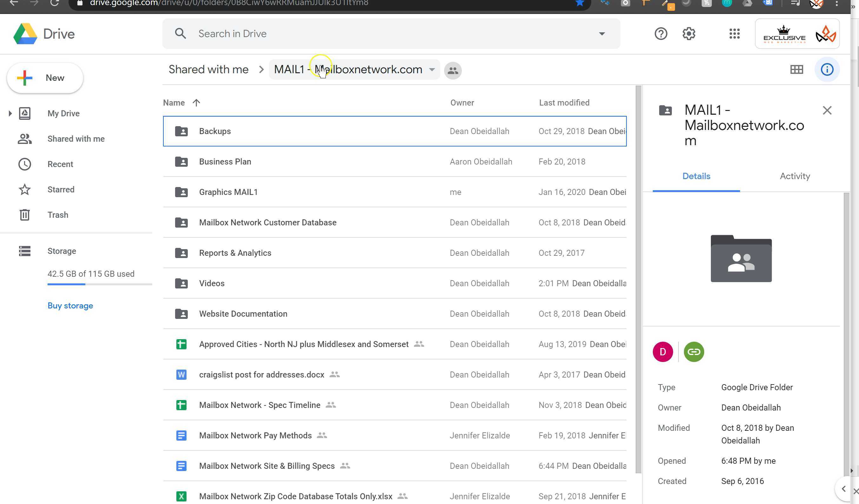The image size is (859, 504).
Task: Open search options dropdown arrow
Action: [602, 34]
